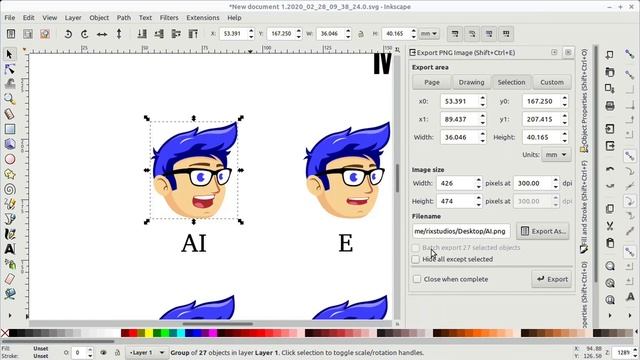
Task: Select the Pencil freehand tool
Action: tap(10, 204)
